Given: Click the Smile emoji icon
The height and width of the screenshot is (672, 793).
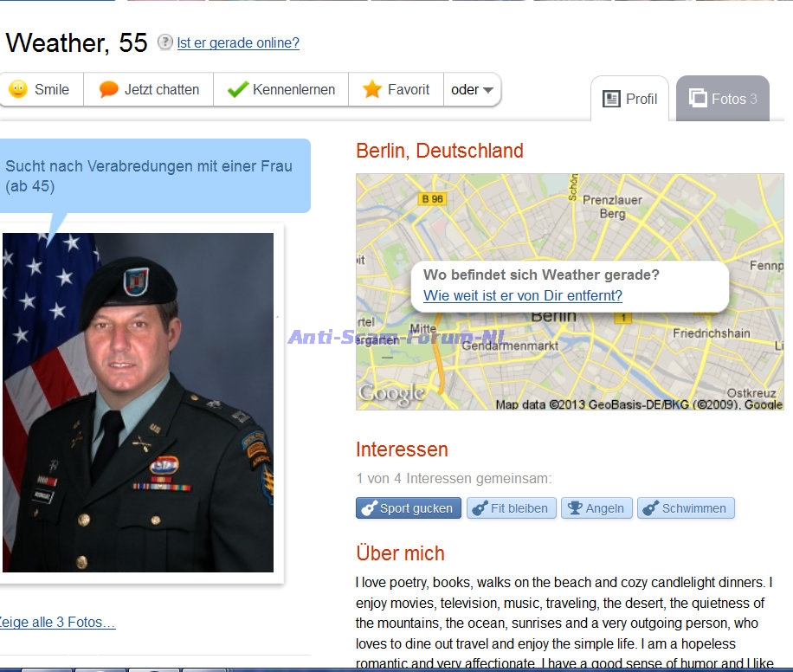Looking at the screenshot, I should (18, 89).
